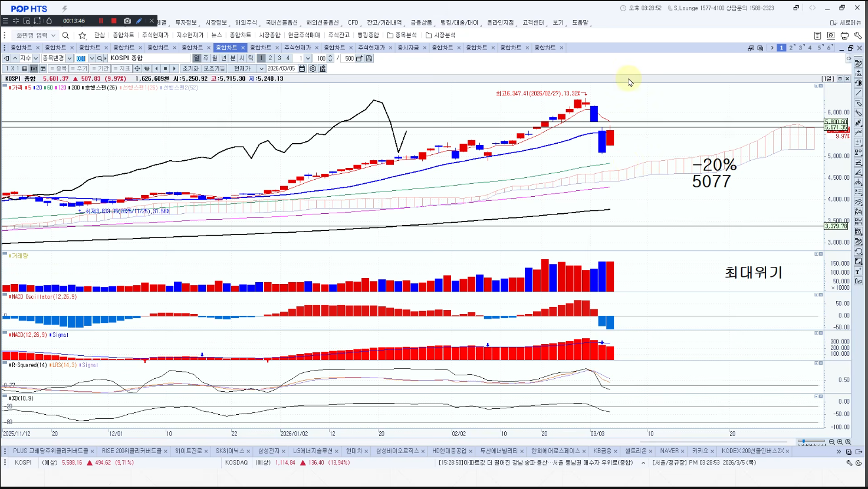
Task: Expand the 현재가 dropdown
Action: pos(261,69)
